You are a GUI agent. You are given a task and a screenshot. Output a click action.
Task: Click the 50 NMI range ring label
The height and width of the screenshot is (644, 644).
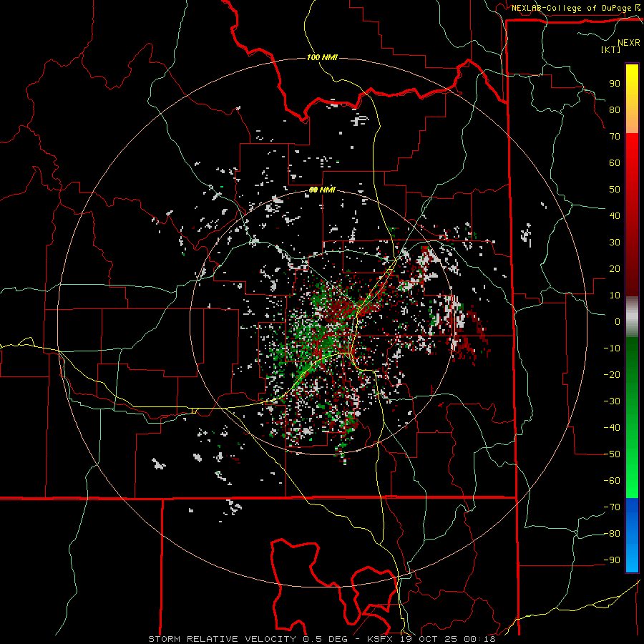point(322,190)
